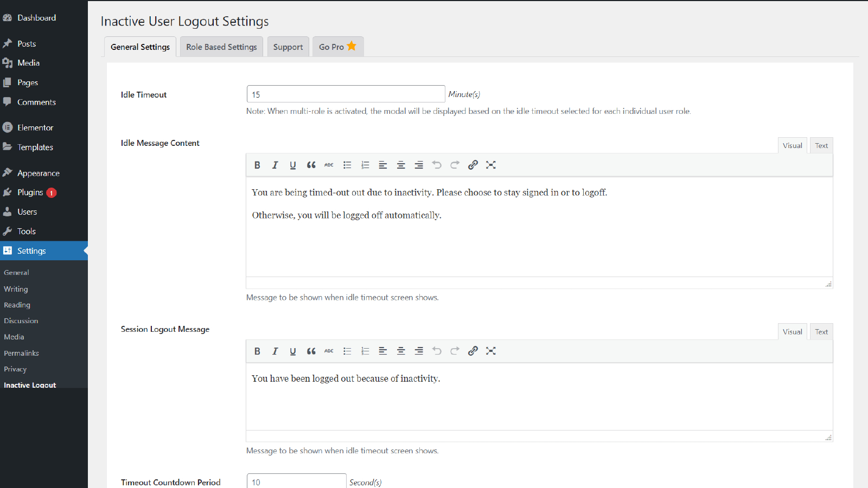Go to Permalinks settings submenu

(21, 353)
